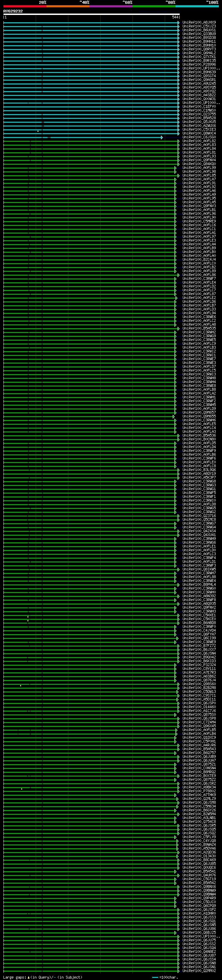Viewport: 222px width, 980px height.
Task: Click the yellow triangle in Large gaps legend
Action: pyautogui.click(x=28, y=977)
